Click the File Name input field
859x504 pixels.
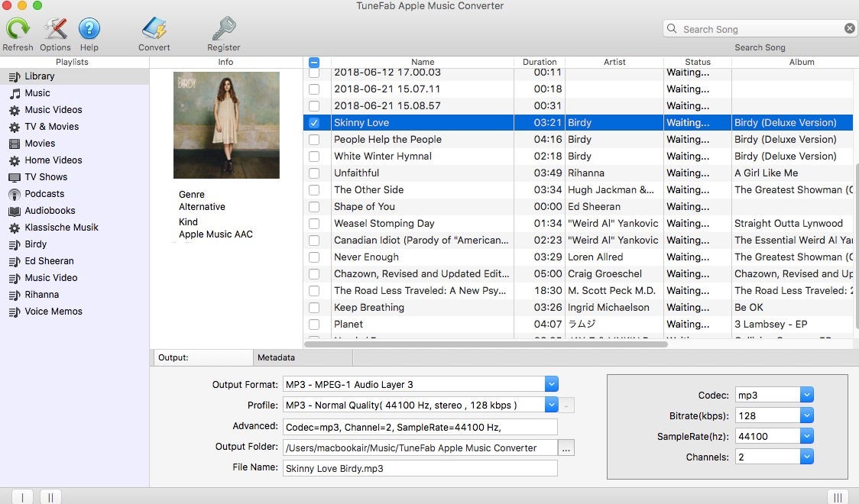coord(420,468)
